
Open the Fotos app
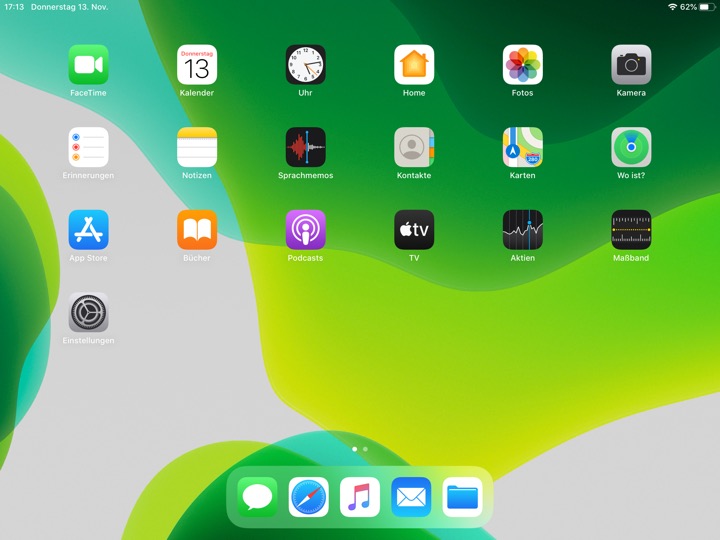[523, 65]
